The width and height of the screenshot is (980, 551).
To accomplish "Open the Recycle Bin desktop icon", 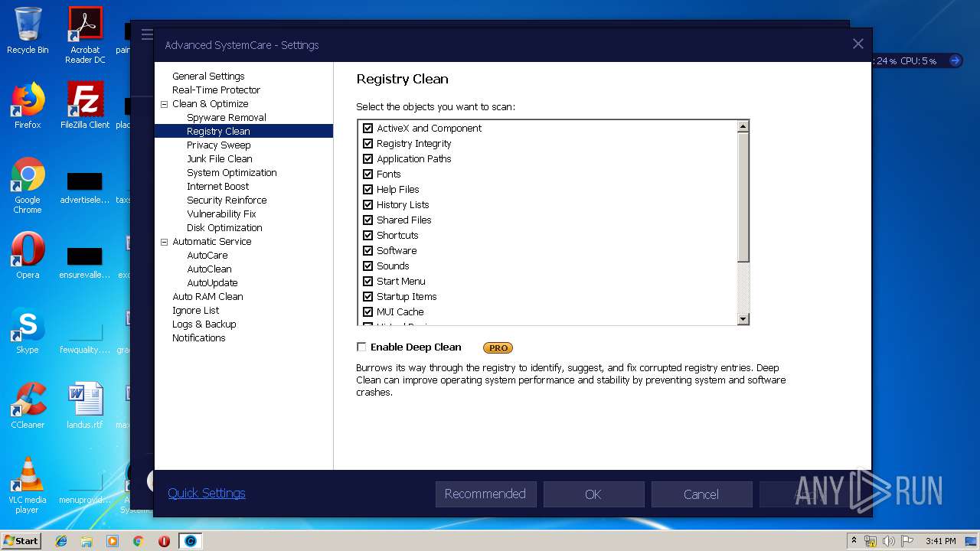I will coord(28,31).
